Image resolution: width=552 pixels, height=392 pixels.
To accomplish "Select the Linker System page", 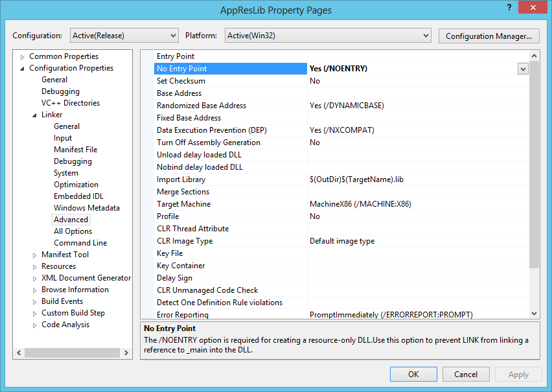I will coord(66,172).
